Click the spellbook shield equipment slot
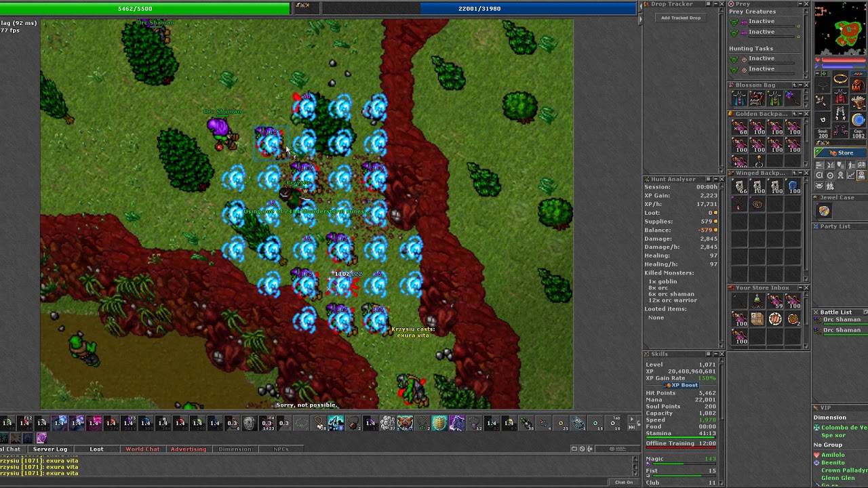Image resolution: width=868 pixels, height=488 pixels. (x=859, y=102)
